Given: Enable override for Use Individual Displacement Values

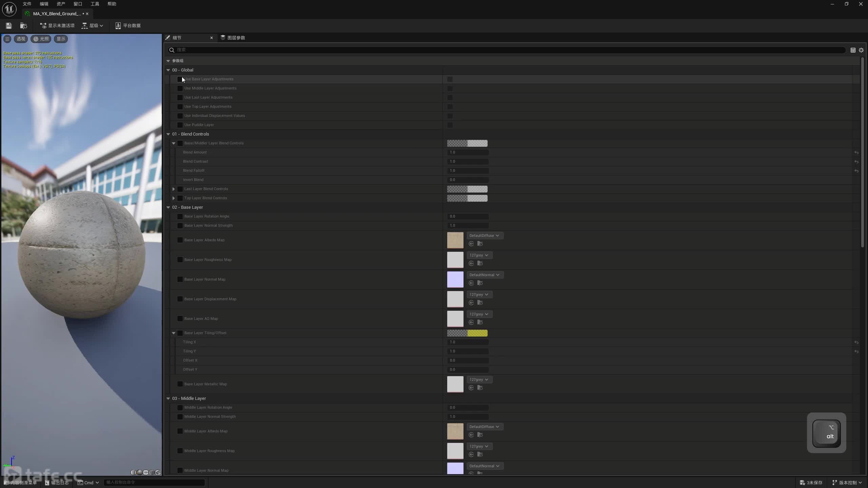Looking at the screenshot, I should pyautogui.click(x=180, y=116).
